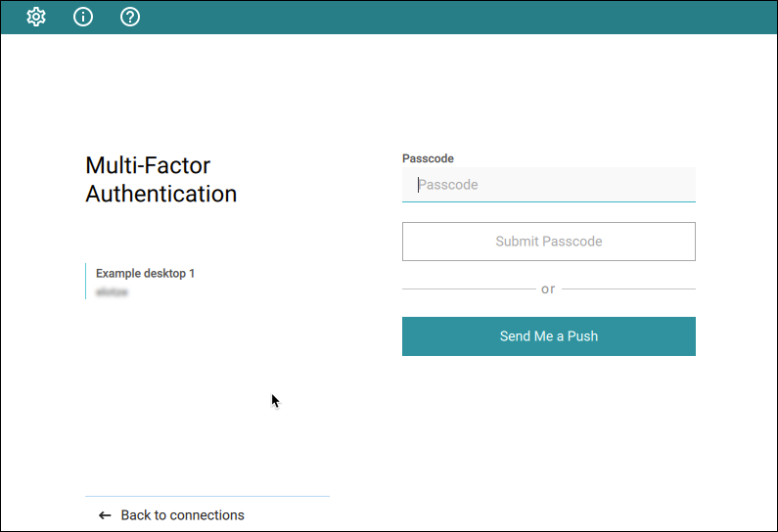Click the divider line left of "or"
Screen dimensions: 778x532
(x=469, y=288)
